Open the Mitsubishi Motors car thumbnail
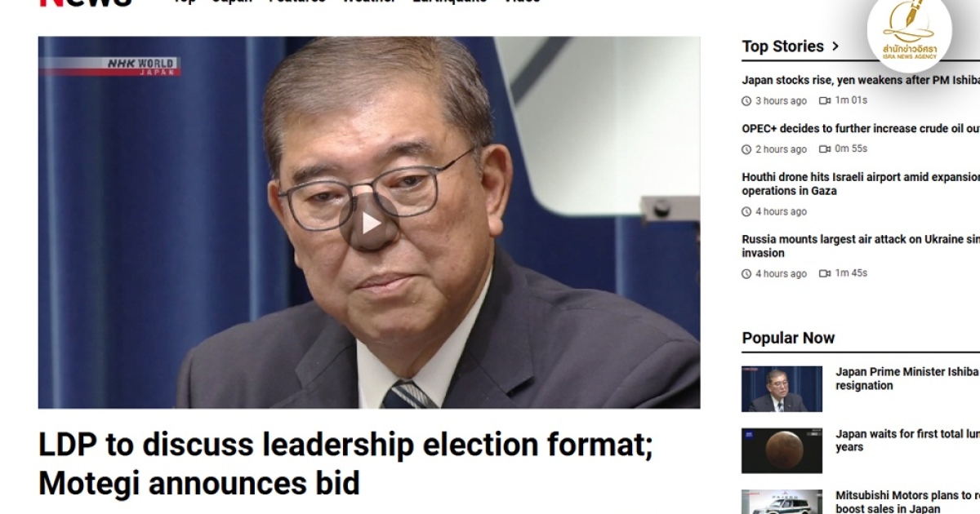 pos(782,502)
